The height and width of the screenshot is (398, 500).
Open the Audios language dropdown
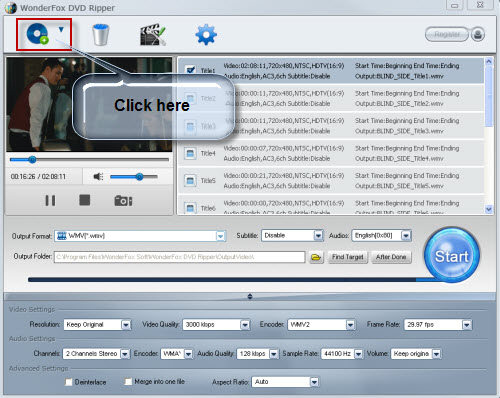click(x=406, y=236)
